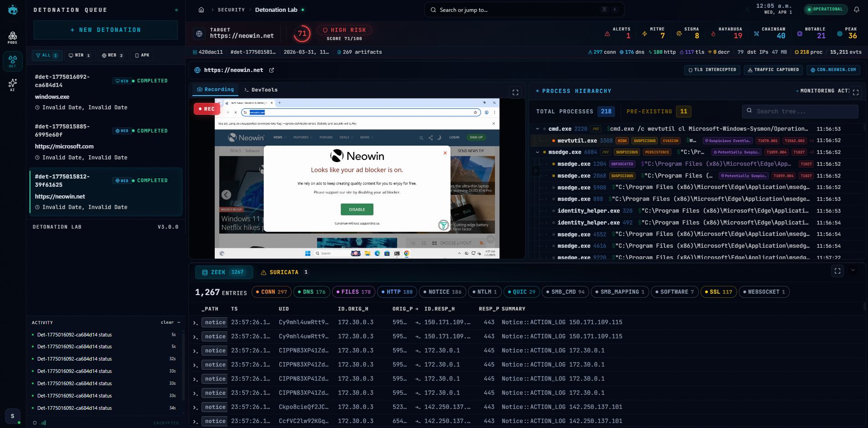This screenshot has width=868, height=428.
Task: Toggle the QUIC log filter chip
Action: [522, 292]
